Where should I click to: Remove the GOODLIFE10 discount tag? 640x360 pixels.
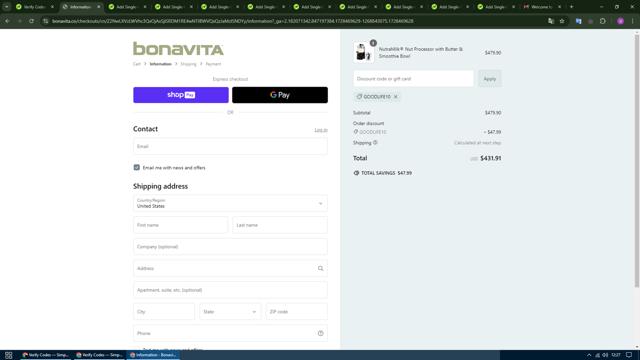396,97
